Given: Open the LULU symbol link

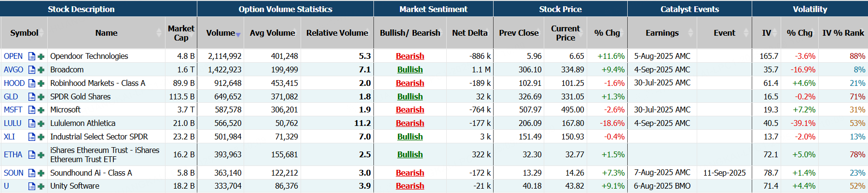Looking at the screenshot, I should 13,124.
